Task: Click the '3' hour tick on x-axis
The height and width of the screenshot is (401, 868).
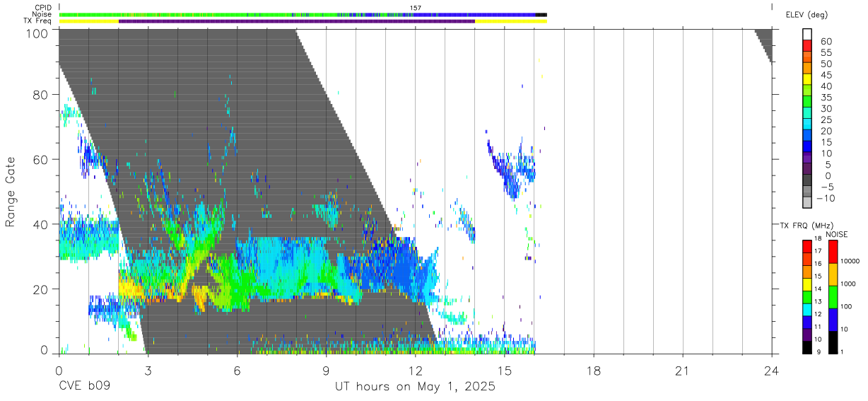Action: pos(148,370)
